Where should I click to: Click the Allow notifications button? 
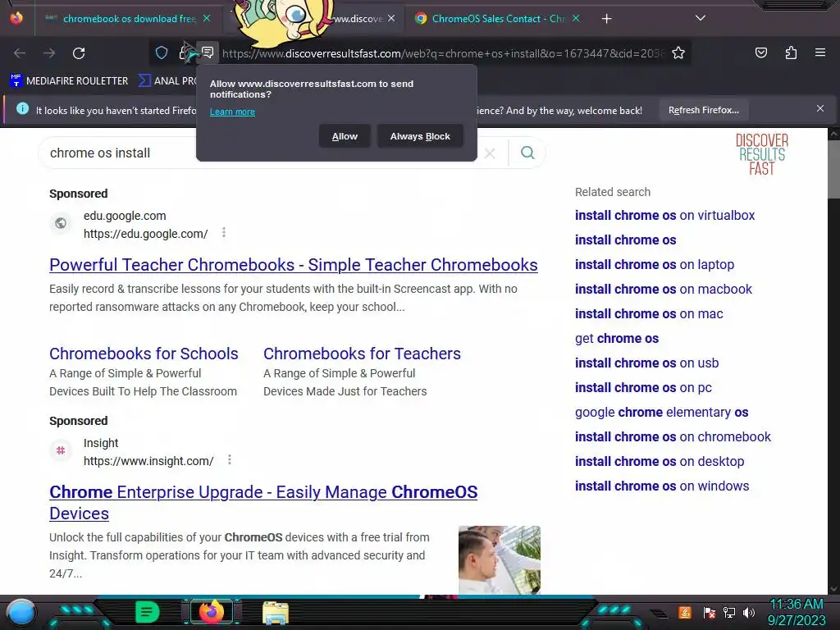tap(345, 136)
